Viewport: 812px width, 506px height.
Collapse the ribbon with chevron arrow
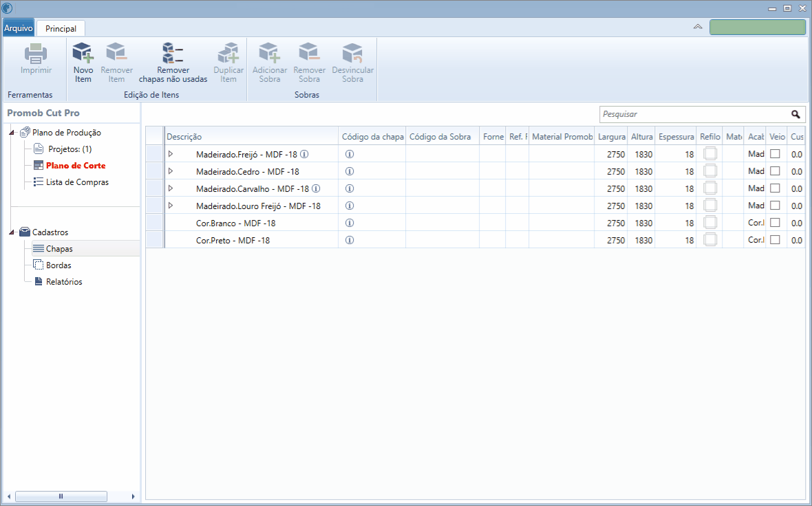tap(698, 26)
